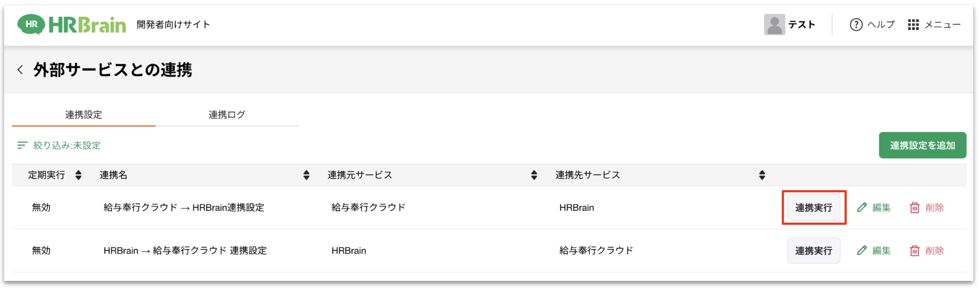Open help via the question mark icon
This screenshot has height=291, width=980.
tap(855, 25)
